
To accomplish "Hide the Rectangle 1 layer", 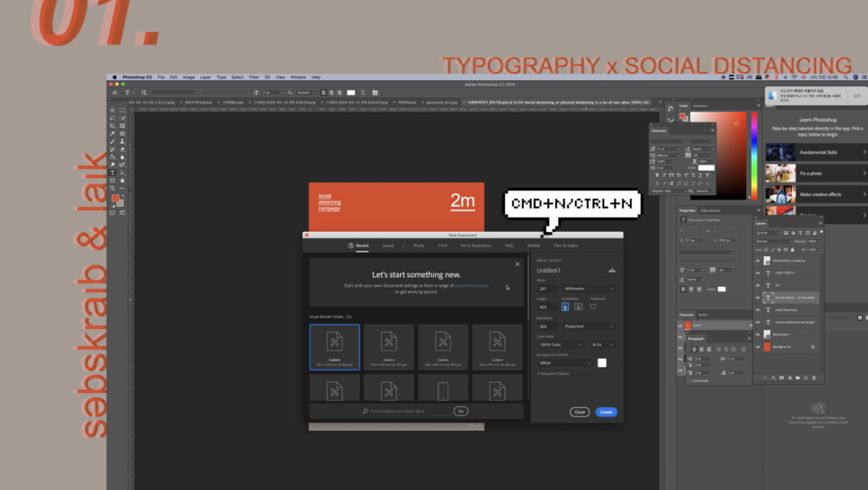I will click(757, 334).
